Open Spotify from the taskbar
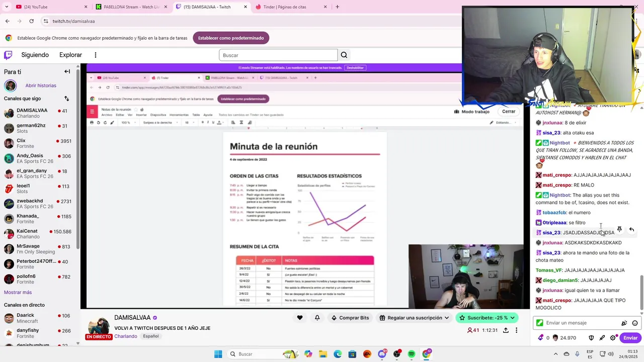 pyautogui.click(x=412, y=354)
